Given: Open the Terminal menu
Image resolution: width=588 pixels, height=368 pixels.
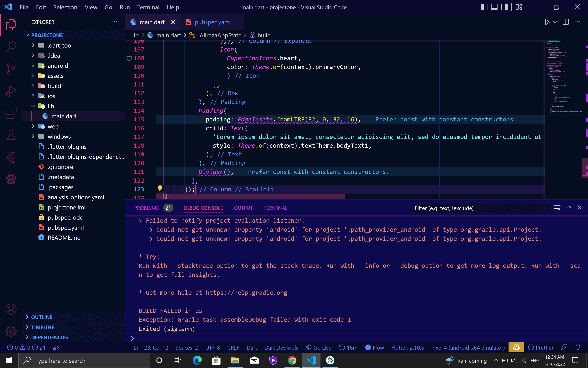Looking at the screenshot, I should click(x=148, y=7).
